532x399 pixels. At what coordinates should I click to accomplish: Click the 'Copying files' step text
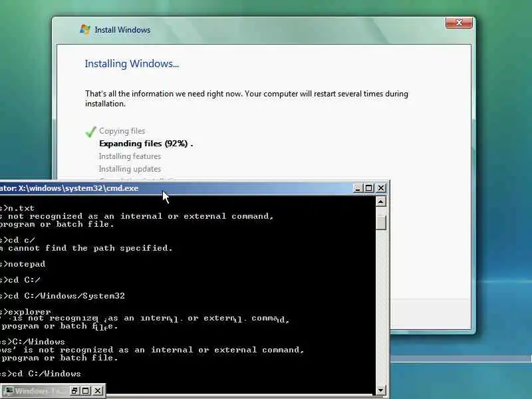point(122,131)
